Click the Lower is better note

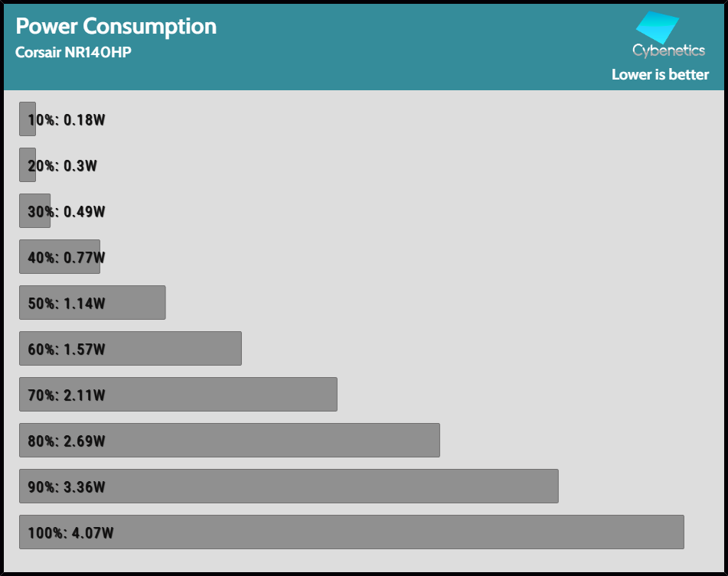[660, 75]
